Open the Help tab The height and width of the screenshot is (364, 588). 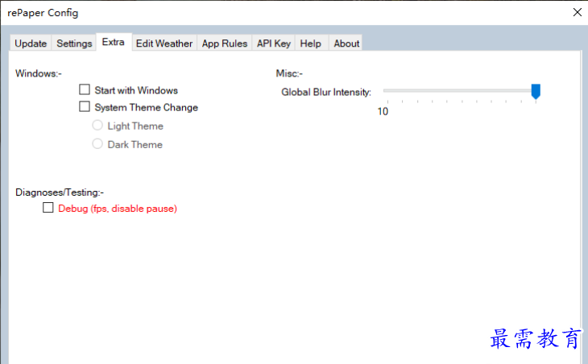pos(311,43)
